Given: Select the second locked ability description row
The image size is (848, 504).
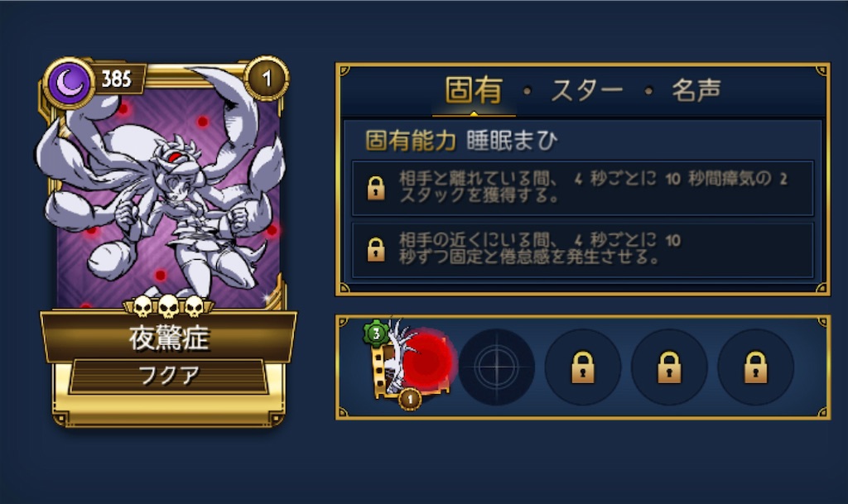Looking at the screenshot, I should [582, 250].
